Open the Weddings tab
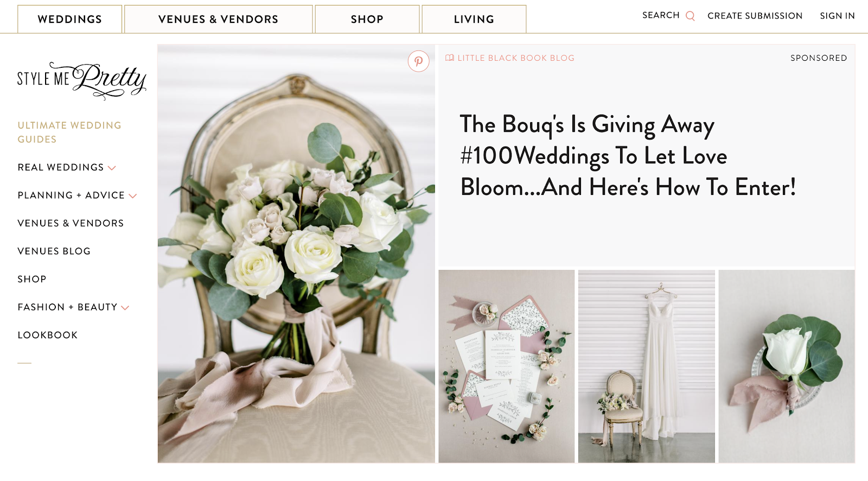 [69, 19]
